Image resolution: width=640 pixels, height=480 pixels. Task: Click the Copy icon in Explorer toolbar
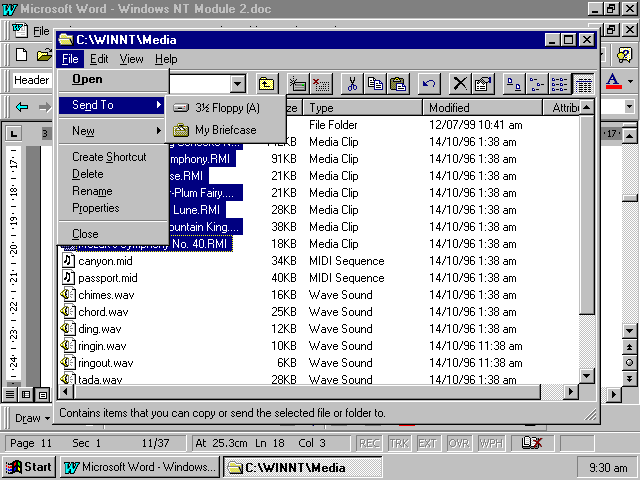375,85
